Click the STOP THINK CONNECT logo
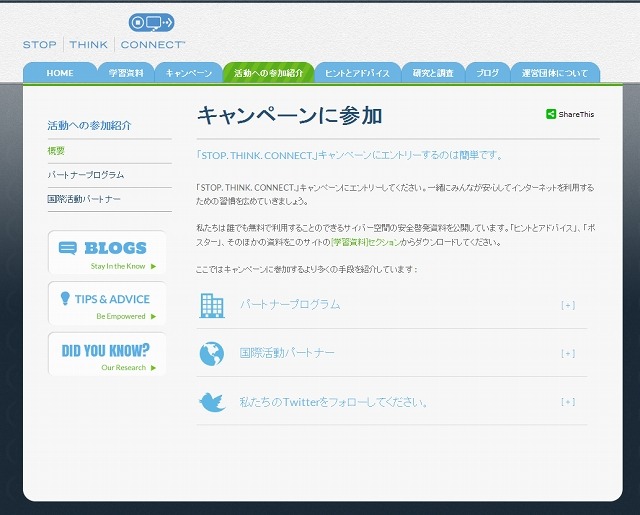This screenshot has width=640, height=515. click(x=104, y=32)
